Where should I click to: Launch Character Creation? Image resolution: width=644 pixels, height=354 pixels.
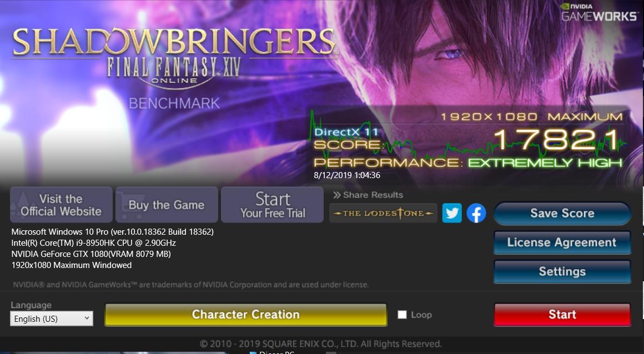246,315
